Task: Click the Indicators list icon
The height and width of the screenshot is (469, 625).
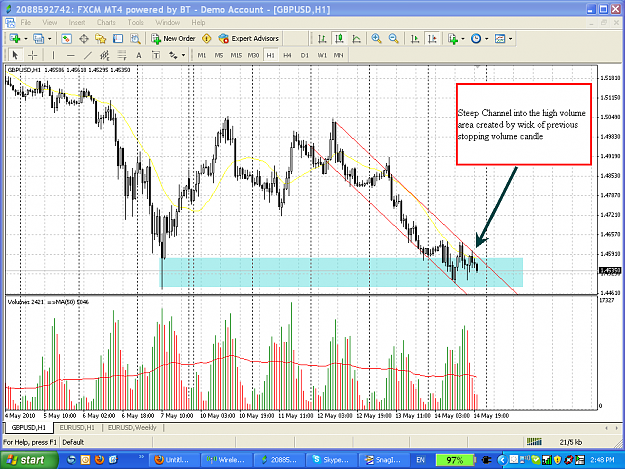Action: 453,39
